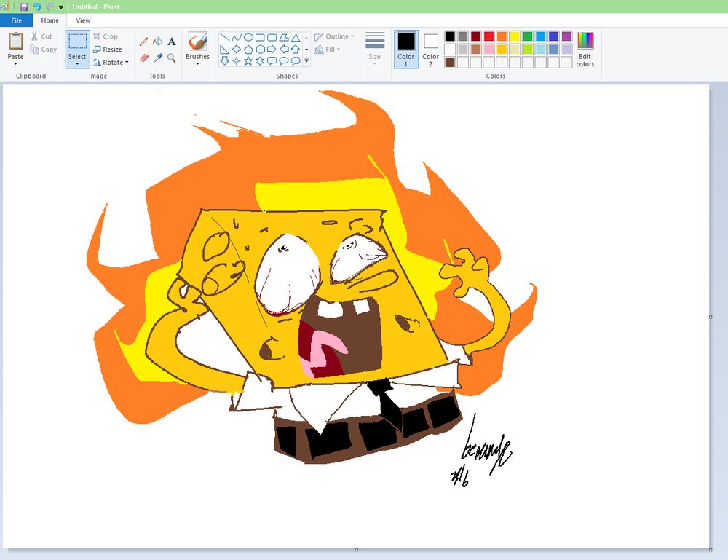Expand the Brushes dropdown arrow
The height and width of the screenshot is (560, 728).
197,63
